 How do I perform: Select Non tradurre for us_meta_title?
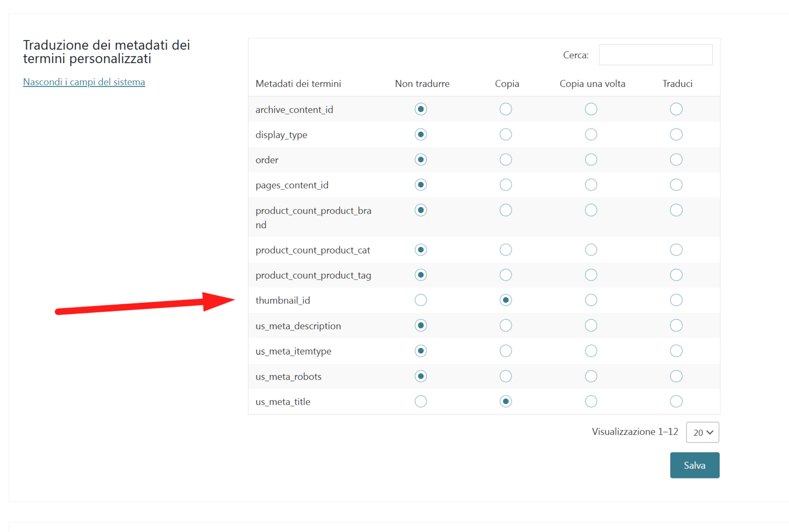coord(421,401)
